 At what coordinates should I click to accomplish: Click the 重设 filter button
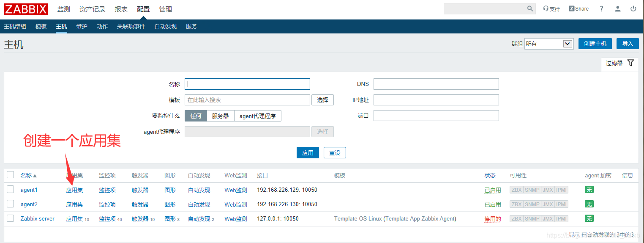tap(335, 153)
